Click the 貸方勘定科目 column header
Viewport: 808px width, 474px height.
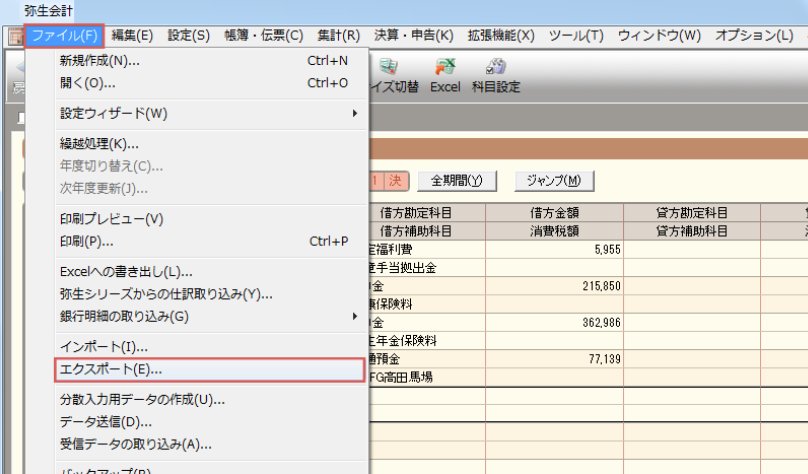[x=692, y=213]
